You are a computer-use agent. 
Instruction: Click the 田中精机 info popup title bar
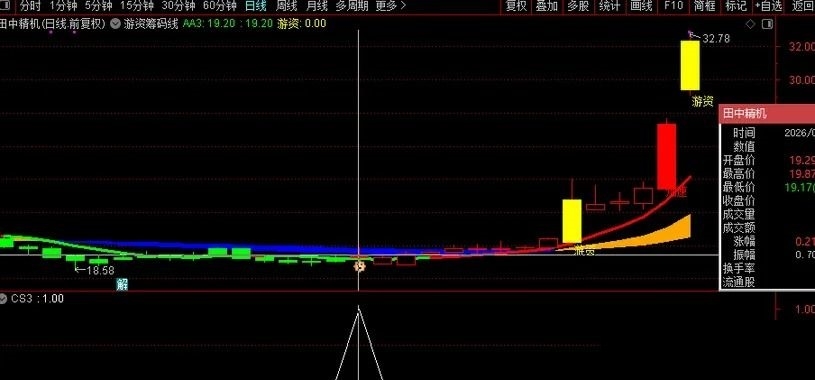[x=767, y=114]
